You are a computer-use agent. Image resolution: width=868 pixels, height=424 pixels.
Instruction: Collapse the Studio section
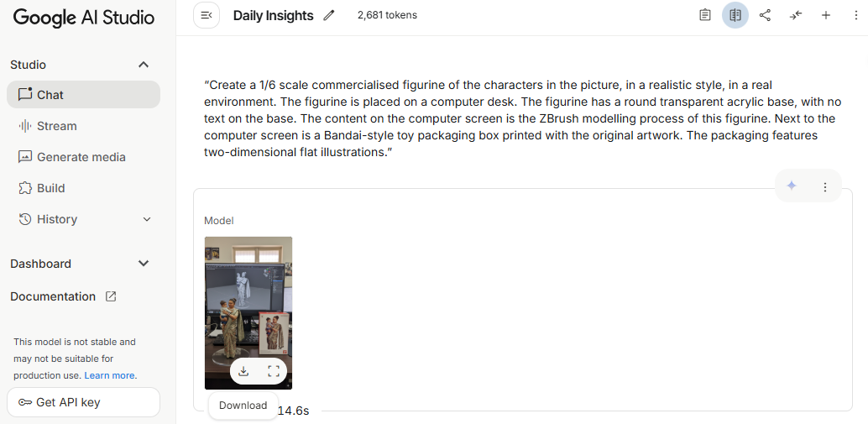pos(144,65)
